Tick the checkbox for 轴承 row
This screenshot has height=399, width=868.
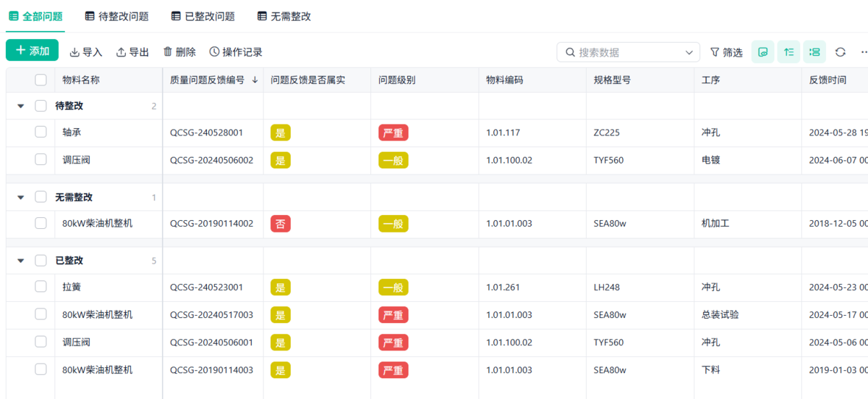tap(41, 132)
